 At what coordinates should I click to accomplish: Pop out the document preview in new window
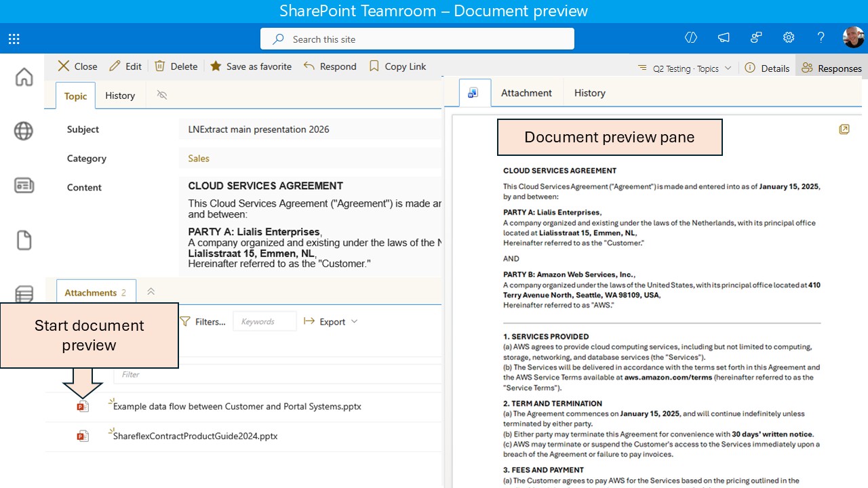(x=844, y=129)
